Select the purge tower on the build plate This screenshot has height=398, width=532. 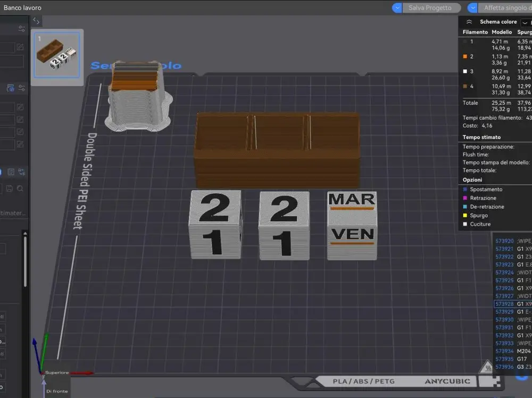(x=138, y=96)
